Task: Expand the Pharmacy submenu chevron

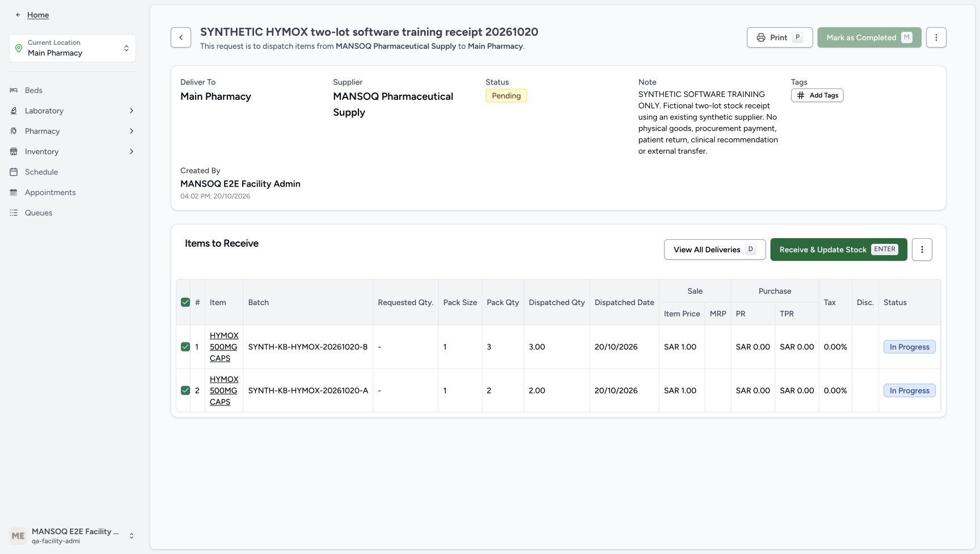Action: click(132, 131)
